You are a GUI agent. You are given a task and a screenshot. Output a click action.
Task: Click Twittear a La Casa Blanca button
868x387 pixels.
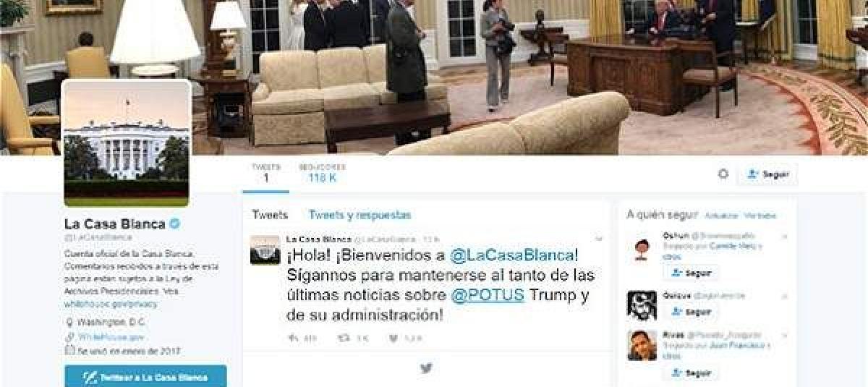tap(145, 377)
